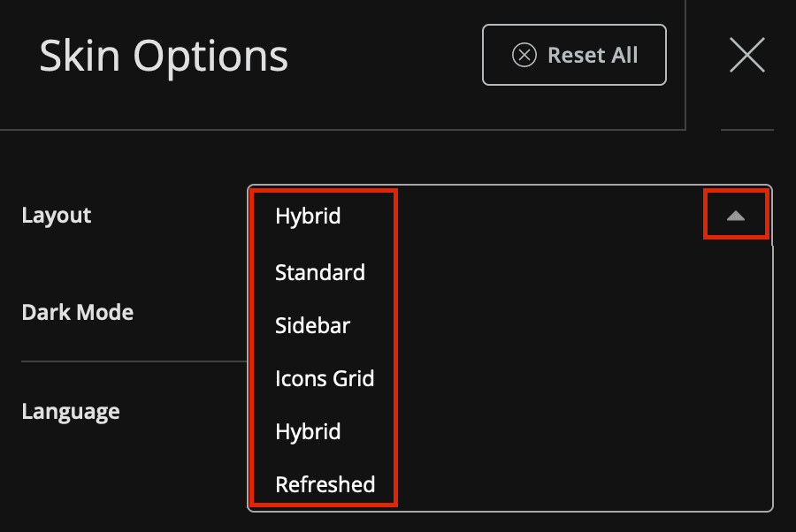Click the X icon inside the Reset All button

(x=524, y=55)
